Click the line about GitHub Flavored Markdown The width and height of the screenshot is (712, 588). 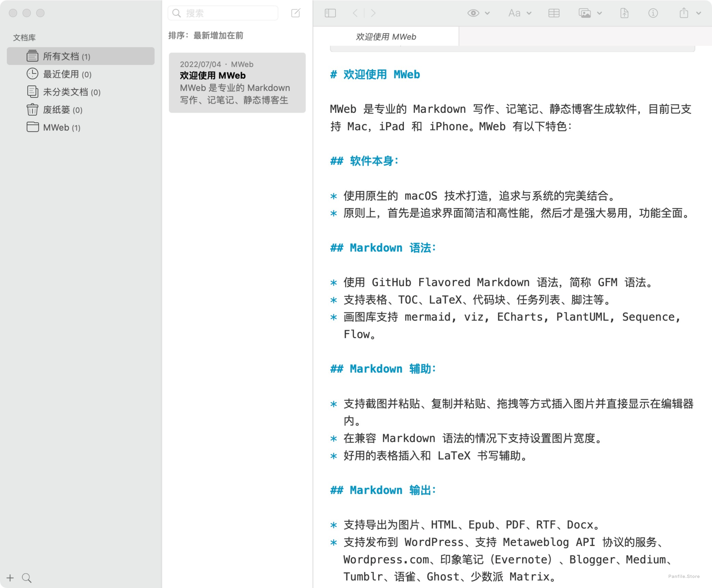[x=498, y=282]
